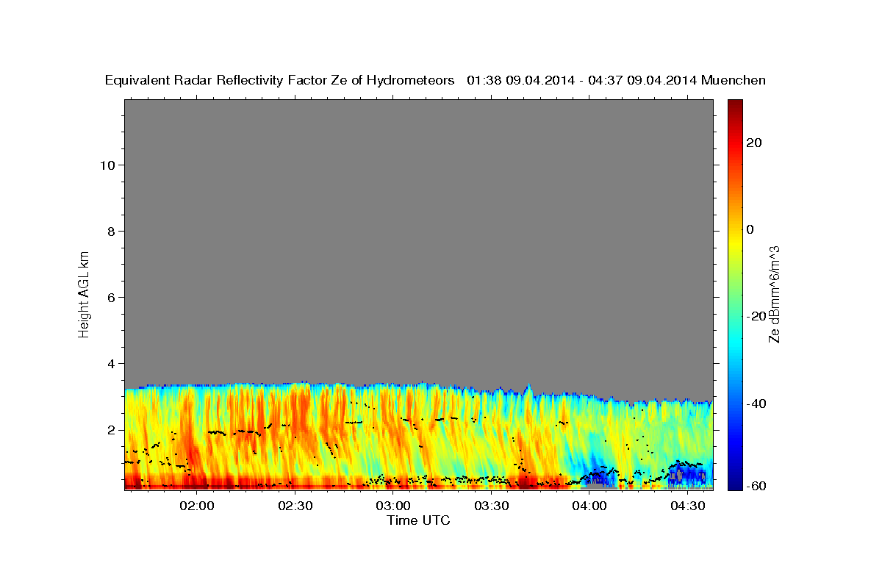Click the plot title 'Equivalent Radar Reflectivity Factor Ze of Hydrometeors'

tap(279, 81)
